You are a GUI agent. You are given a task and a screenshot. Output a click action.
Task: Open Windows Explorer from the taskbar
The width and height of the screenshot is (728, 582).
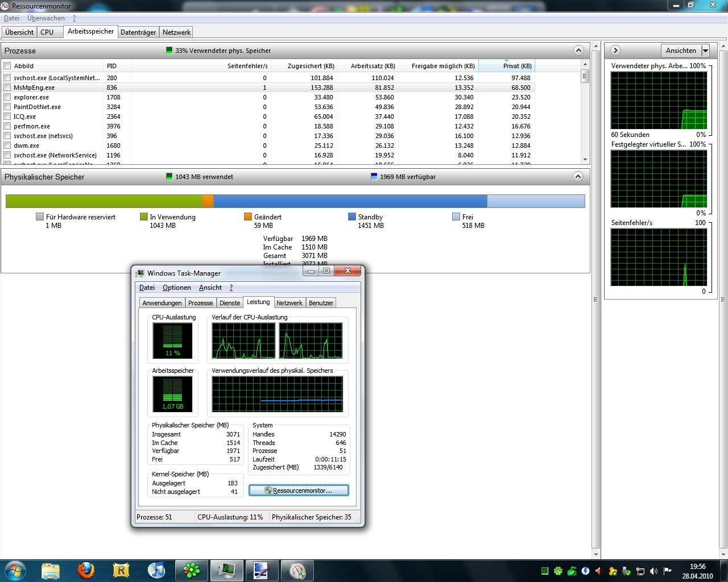click(51, 570)
